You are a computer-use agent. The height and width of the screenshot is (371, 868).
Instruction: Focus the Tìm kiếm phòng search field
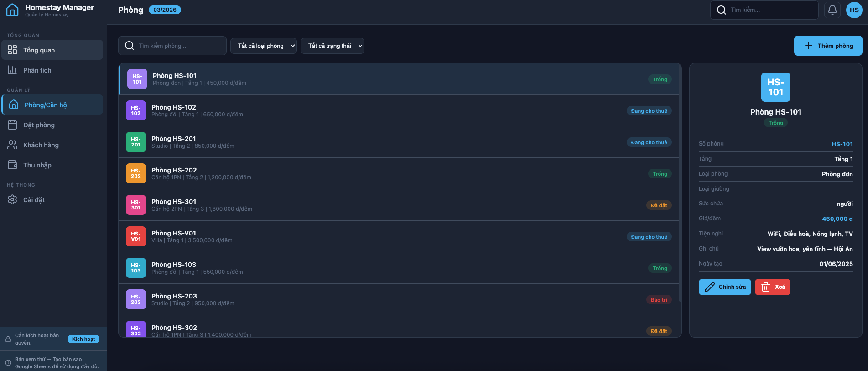(x=178, y=46)
